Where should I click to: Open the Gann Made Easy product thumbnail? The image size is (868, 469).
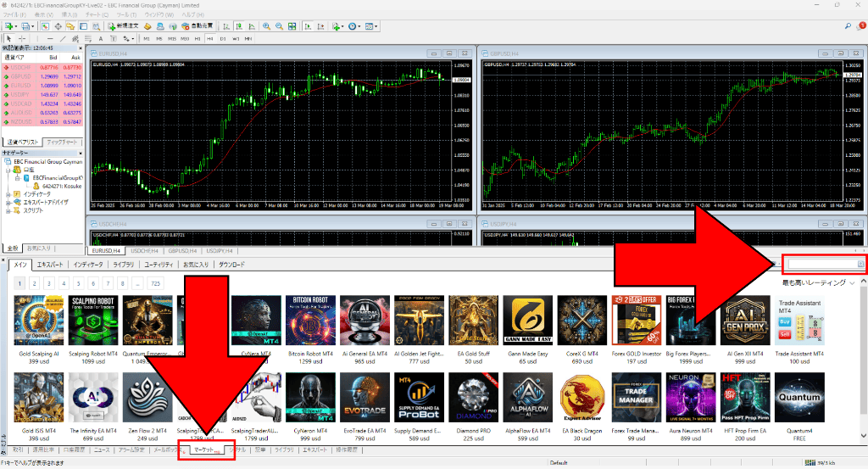(527, 320)
